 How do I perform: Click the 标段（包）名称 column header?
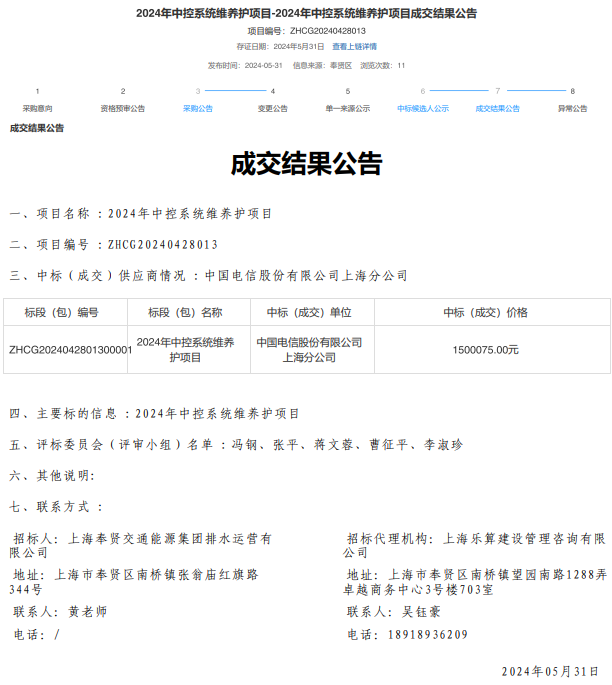pyautogui.click(x=185, y=312)
